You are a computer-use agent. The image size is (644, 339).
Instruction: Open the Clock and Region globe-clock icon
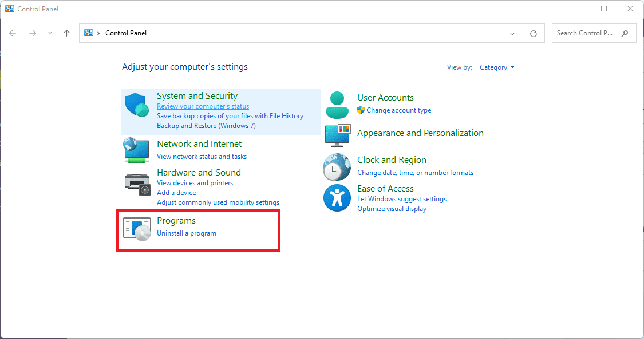(337, 167)
